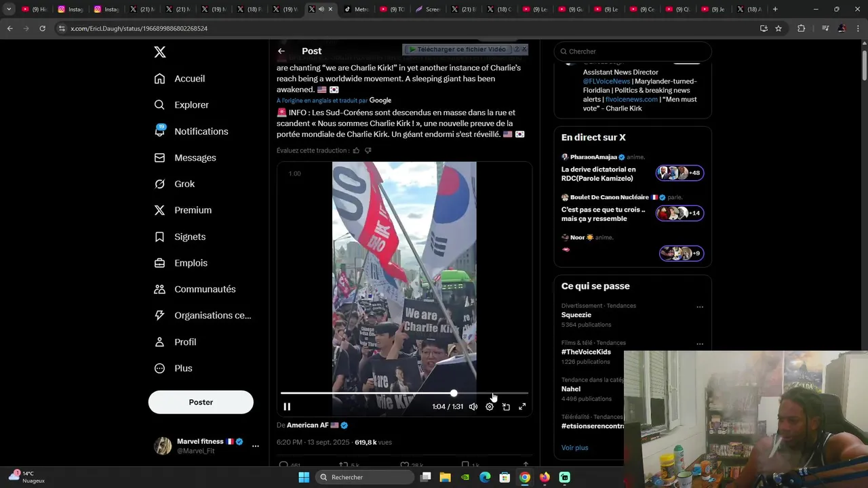Switch to the Metro TikTok tab
The height and width of the screenshot is (488, 868).
point(356,9)
